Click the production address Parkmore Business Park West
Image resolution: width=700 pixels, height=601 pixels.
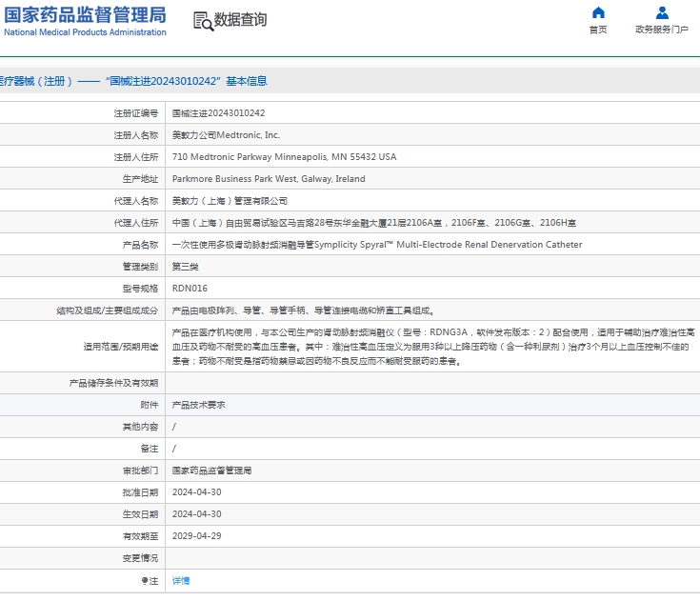(x=269, y=179)
